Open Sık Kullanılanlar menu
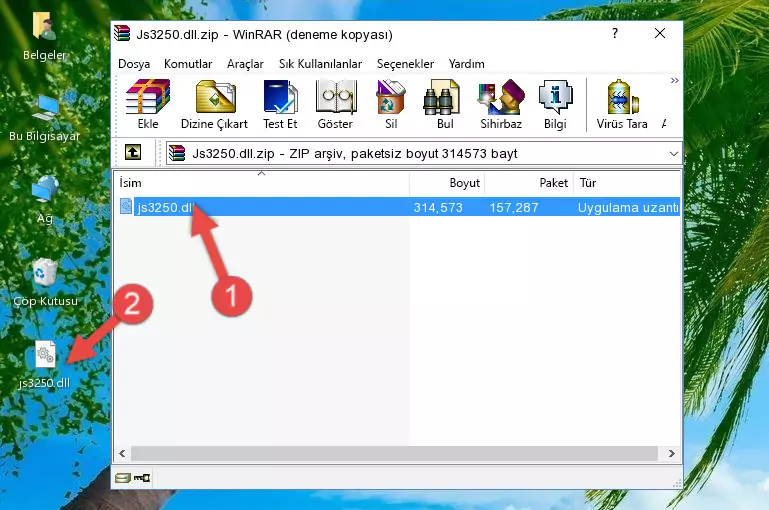Viewport: 769px width, 510px height. (320, 64)
